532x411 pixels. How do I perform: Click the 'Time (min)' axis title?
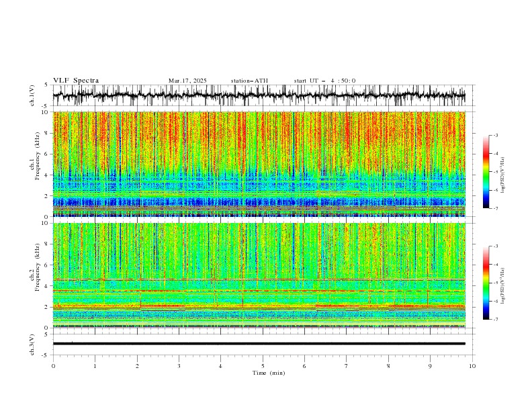click(x=269, y=373)
